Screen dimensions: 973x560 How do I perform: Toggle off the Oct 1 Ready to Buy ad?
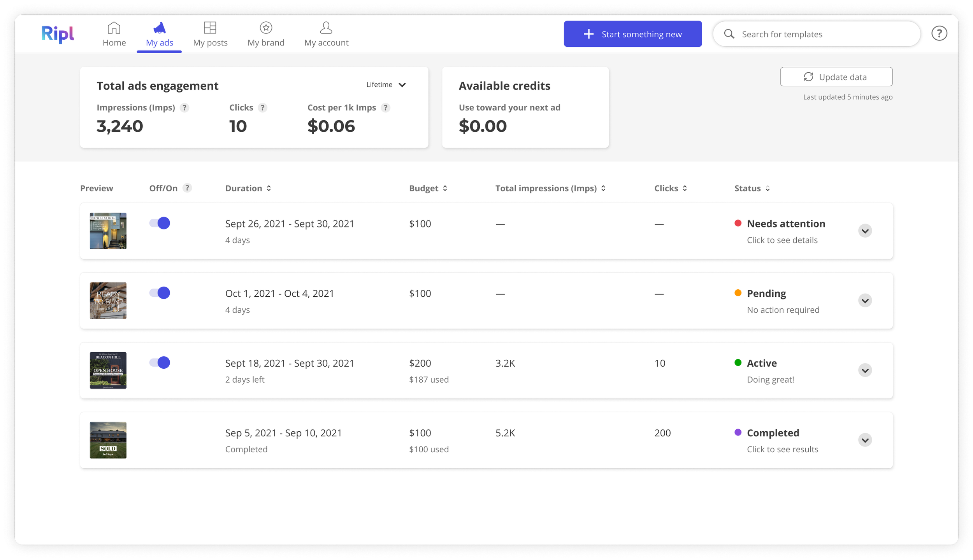coord(160,293)
